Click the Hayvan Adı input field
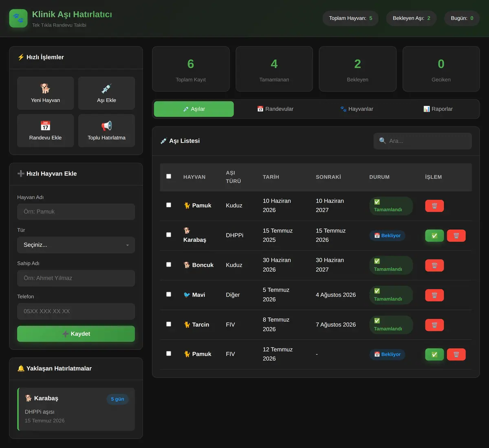Viewport: 489px width, 448px height. pyautogui.click(x=76, y=212)
